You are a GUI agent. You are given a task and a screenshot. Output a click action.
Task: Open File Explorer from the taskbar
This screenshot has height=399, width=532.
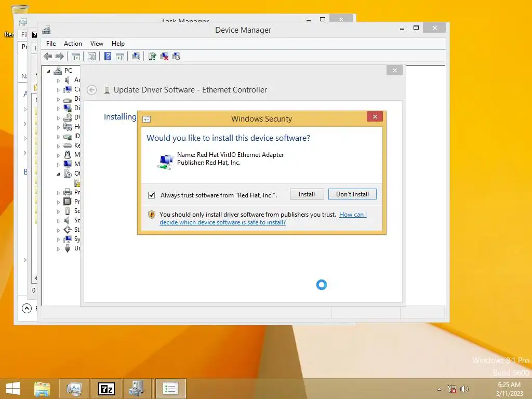point(42,389)
